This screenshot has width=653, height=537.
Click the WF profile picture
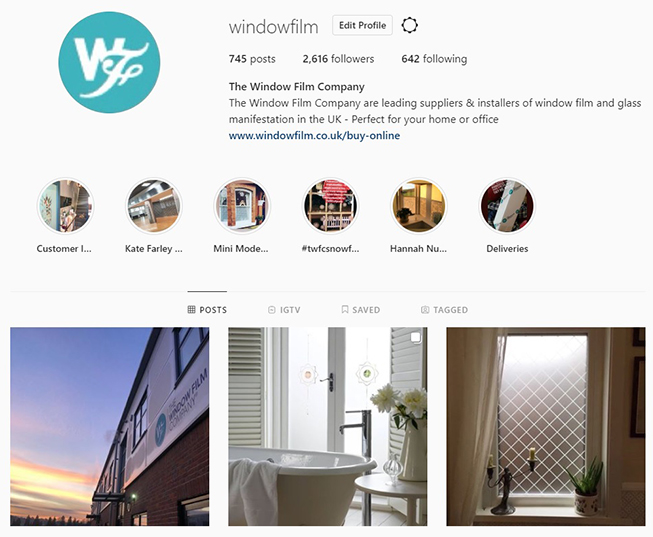tap(109, 62)
